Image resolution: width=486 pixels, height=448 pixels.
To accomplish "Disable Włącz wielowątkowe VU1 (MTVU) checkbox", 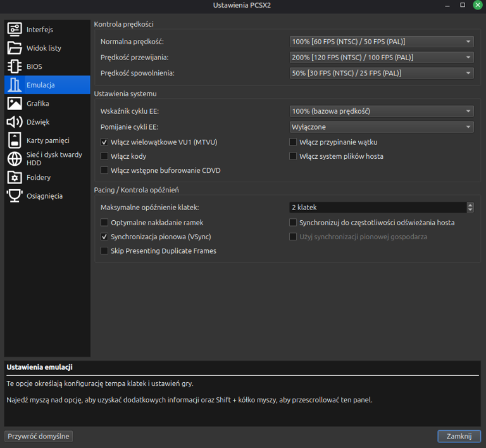I will (x=105, y=142).
